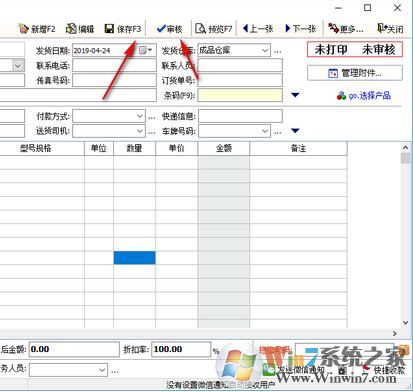Click the 联系人员 input field
Viewport: 413px width, 392px height.
pyautogui.click(x=240, y=65)
